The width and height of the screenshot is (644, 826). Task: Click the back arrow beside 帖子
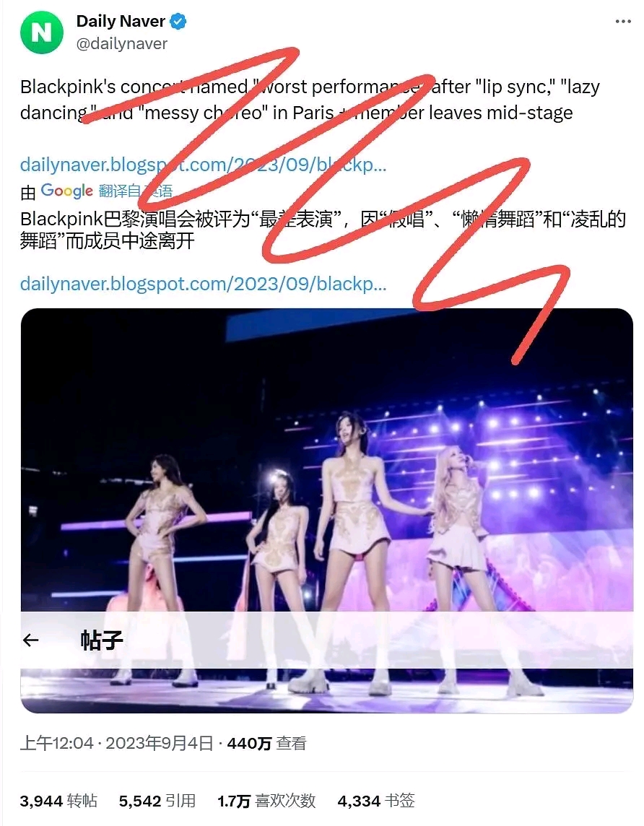[31, 640]
